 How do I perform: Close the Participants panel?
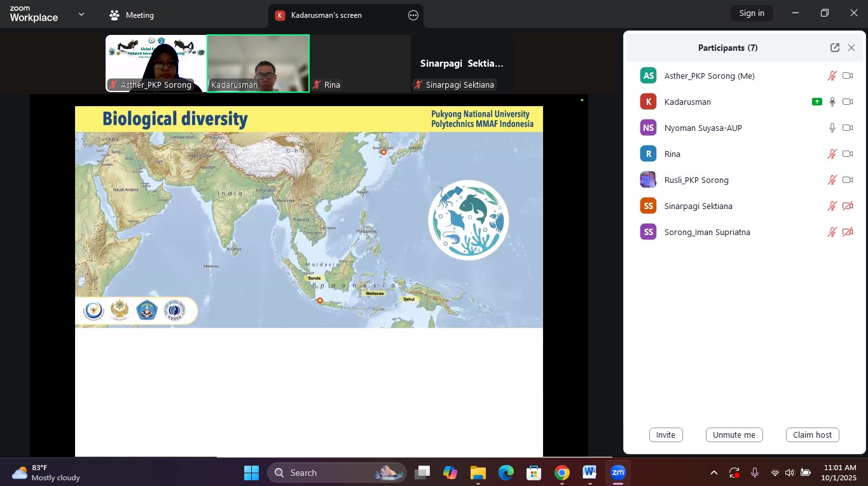851,48
